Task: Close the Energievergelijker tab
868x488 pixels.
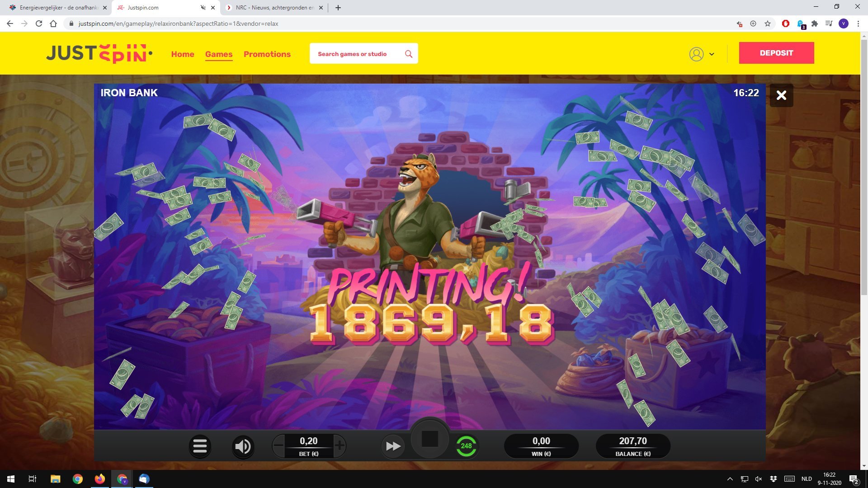Action: (x=105, y=8)
